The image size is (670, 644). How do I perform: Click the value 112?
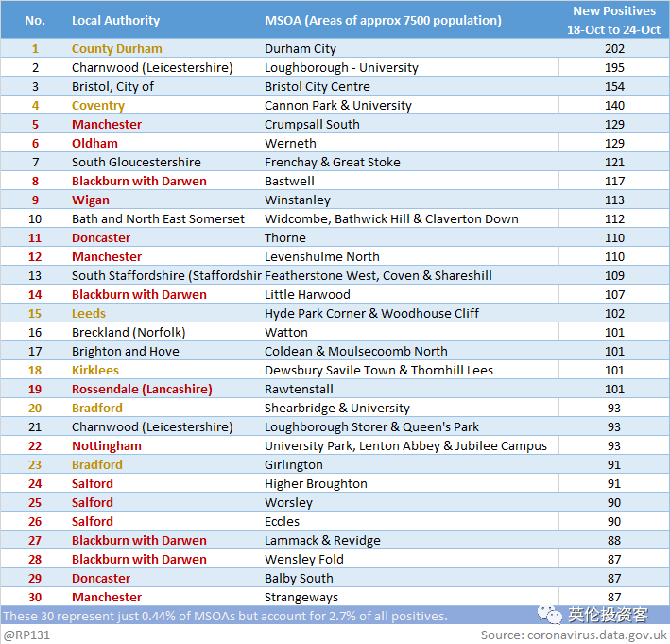tap(614, 219)
